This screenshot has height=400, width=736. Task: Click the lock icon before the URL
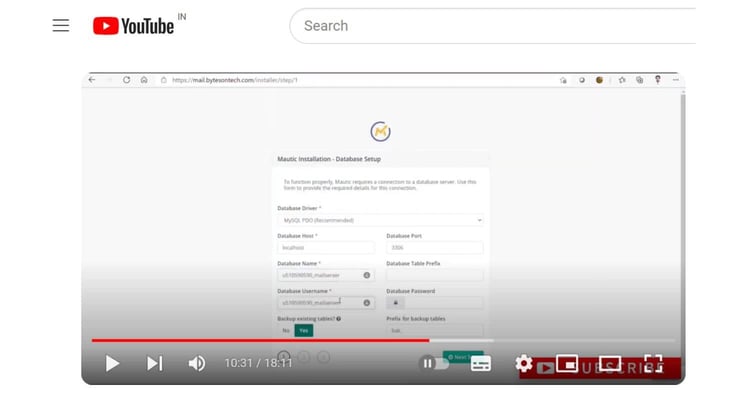[x=163, y=80]
